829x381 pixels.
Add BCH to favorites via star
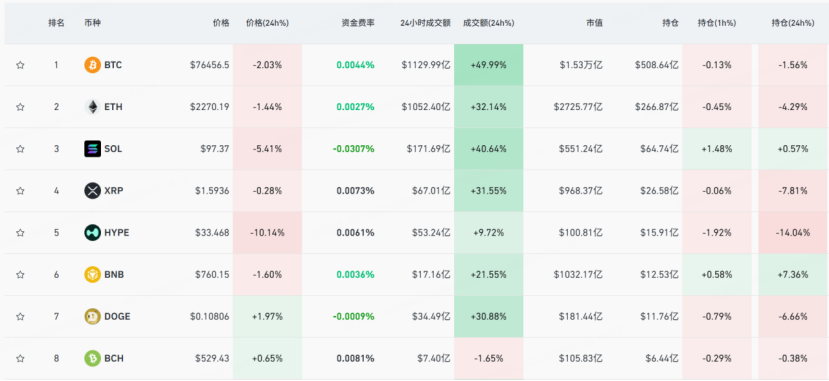(20, 358)
